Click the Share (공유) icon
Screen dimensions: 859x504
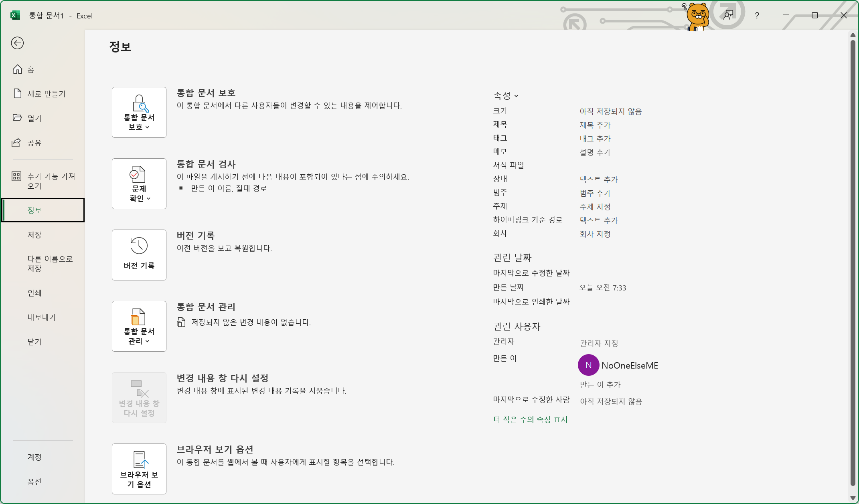pyautogui.click(x=16, y=142)
